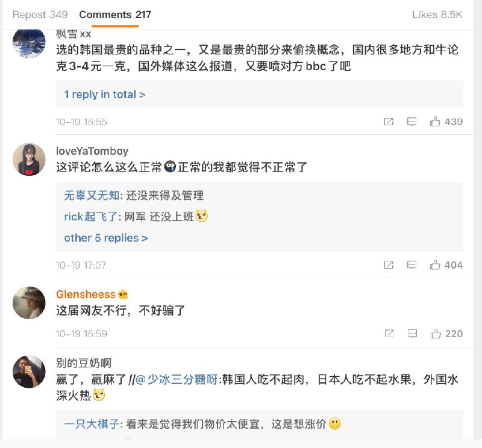Expand the "1 reply in total" thread

pos(105,95)
